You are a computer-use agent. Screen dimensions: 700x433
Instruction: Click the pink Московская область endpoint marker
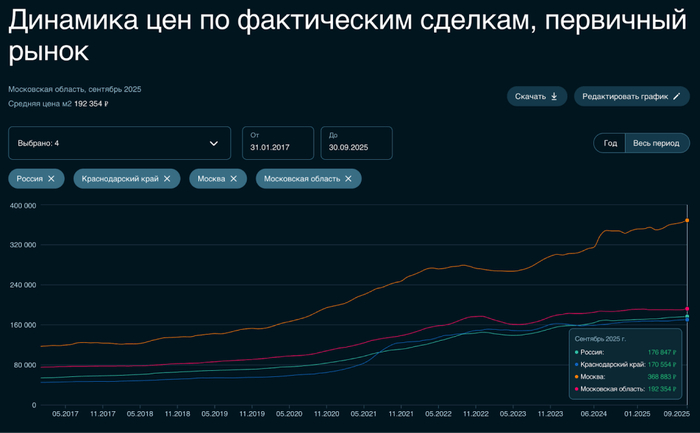[x=686, y=309]
